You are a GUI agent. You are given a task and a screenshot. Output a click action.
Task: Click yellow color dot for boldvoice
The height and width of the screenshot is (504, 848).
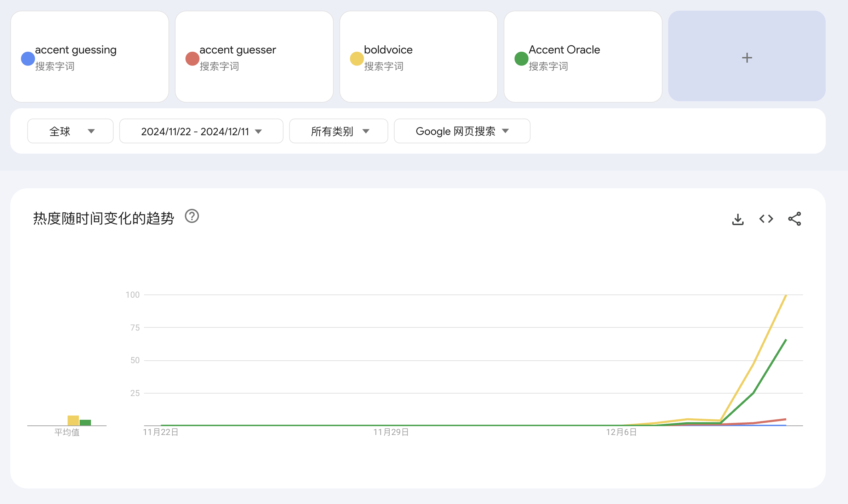tap(357, 59)
